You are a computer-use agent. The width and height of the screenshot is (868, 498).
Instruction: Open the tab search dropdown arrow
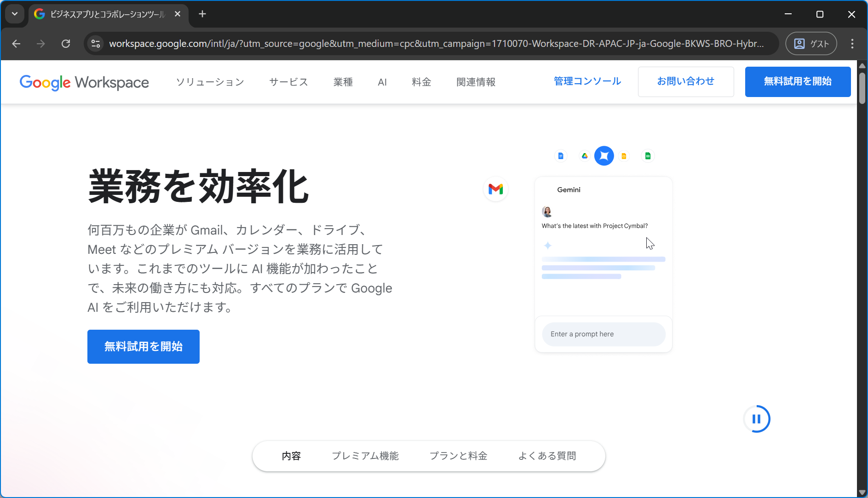point(15,14)
